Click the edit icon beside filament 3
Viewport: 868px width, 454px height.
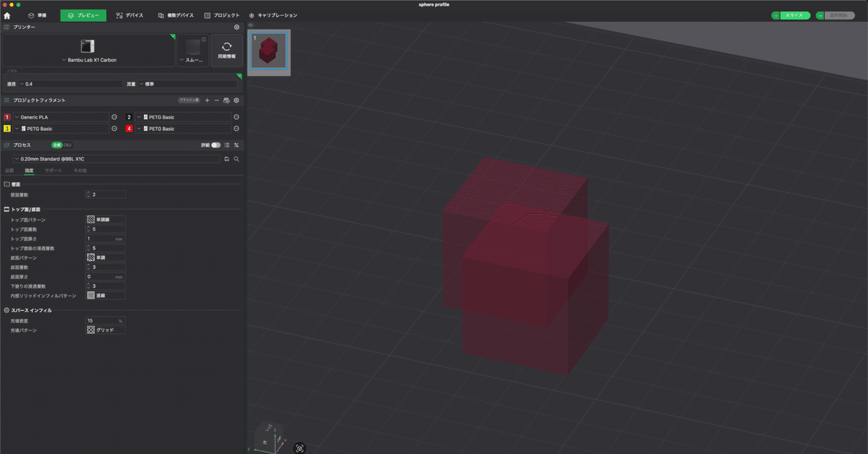[x=114, y=129]
